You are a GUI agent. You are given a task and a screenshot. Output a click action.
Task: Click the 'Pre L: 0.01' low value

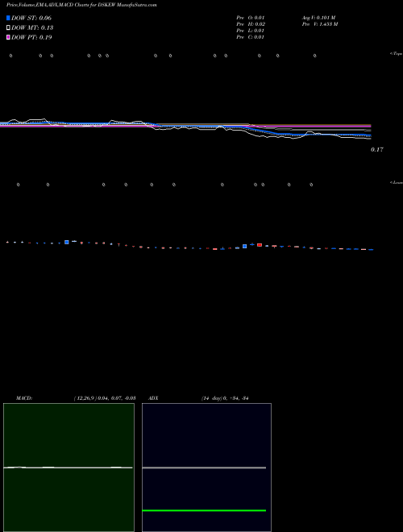(x=251, y=31)
